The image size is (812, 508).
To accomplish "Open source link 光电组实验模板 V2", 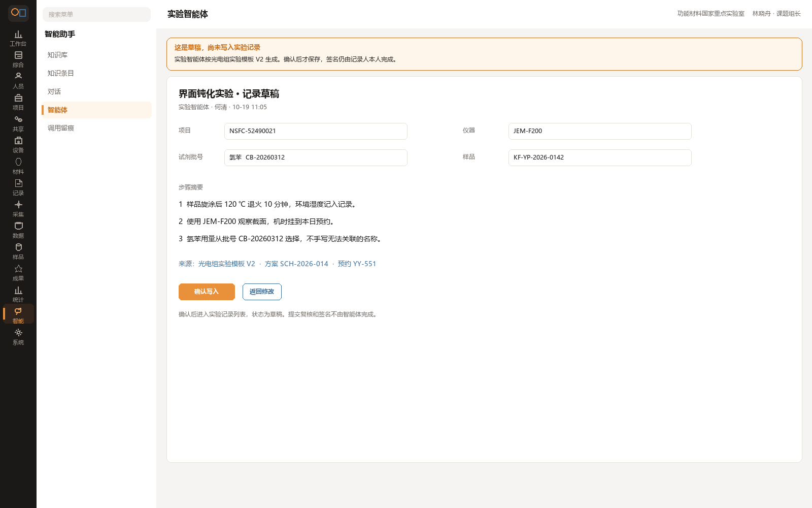I will (226, 264).
